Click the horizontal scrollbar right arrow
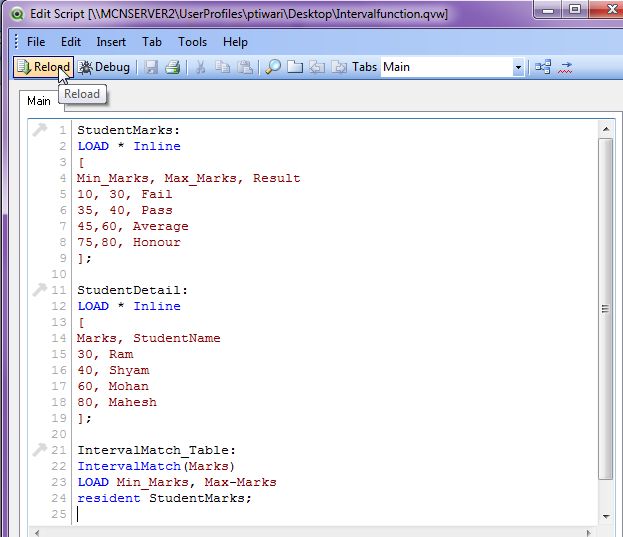This screenshot has height=537, width=623. [588, 533]
